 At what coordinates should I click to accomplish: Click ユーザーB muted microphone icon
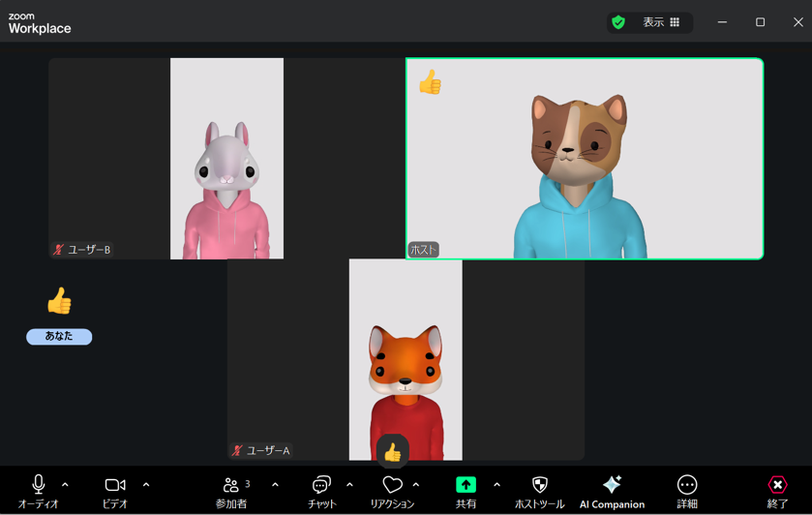pos(58,250)
